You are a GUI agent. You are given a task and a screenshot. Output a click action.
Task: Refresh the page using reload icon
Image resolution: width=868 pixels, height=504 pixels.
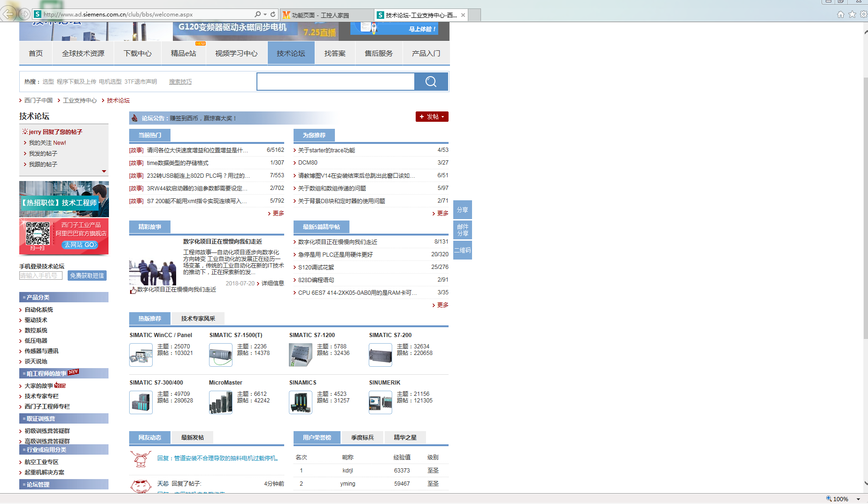pos(273,15)
